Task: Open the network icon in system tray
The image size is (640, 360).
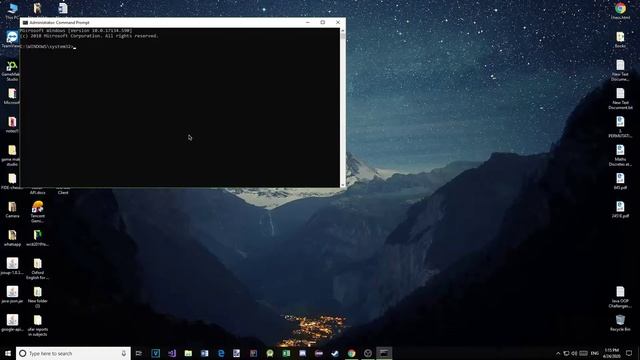Action: pos(566,353)
